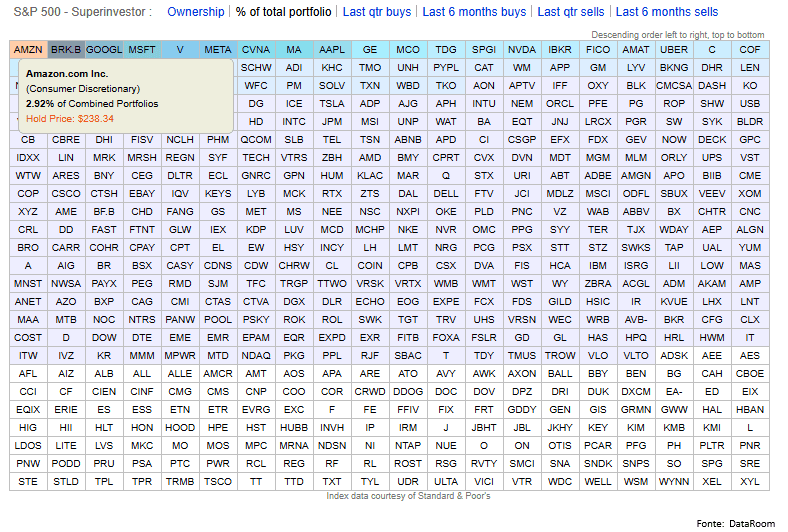Click the FICO ticker cell
788x532 pixels.
tap(598, 50)
